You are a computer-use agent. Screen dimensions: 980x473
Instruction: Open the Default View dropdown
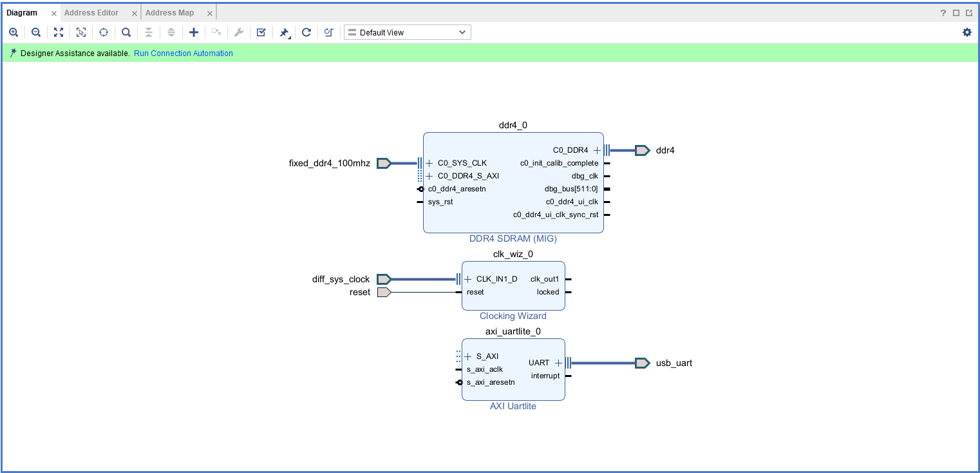pyautogui.click(x=408, y=32)
